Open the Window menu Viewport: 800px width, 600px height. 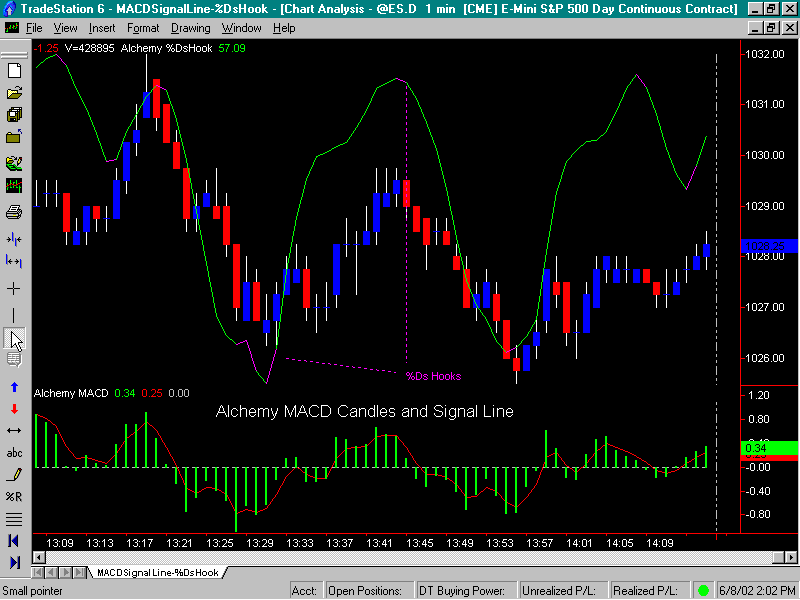241,28
